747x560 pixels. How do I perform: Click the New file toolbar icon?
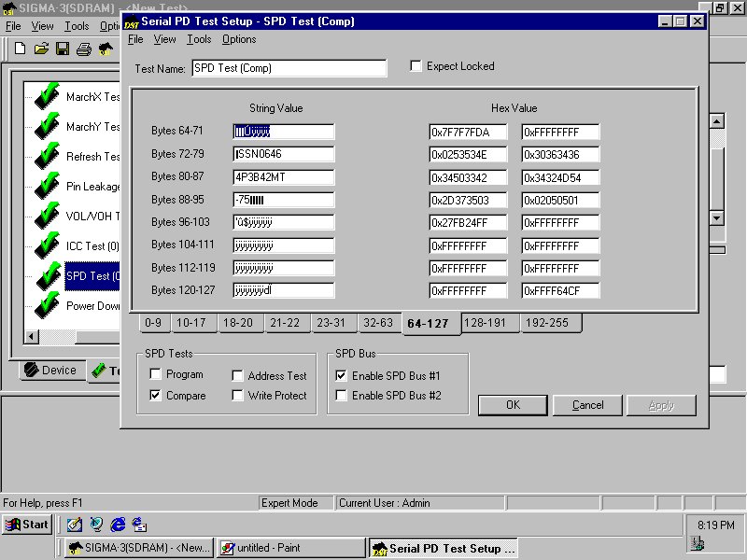pyautogui.click(x=20, y=49)
